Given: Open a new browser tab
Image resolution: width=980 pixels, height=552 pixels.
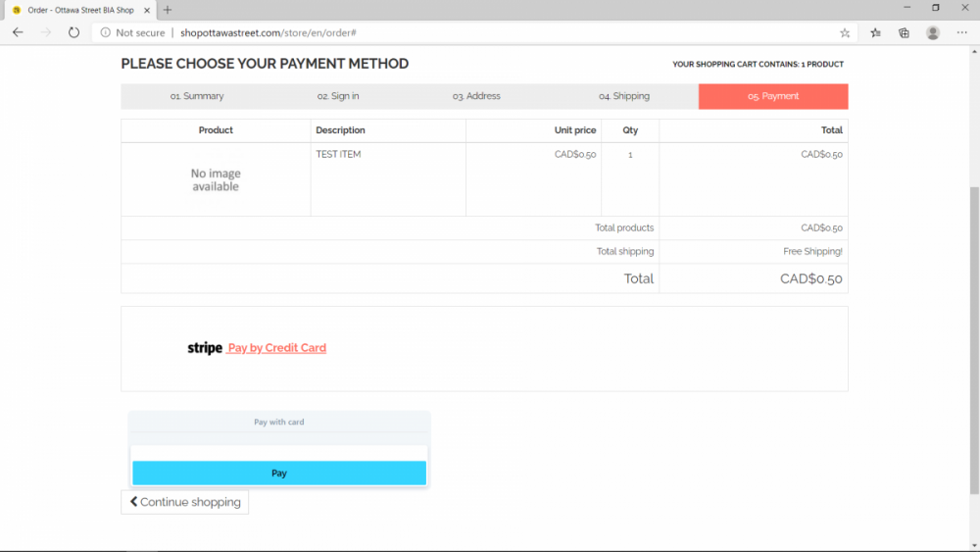Looking at the screenshot, I should coord(168,10).
